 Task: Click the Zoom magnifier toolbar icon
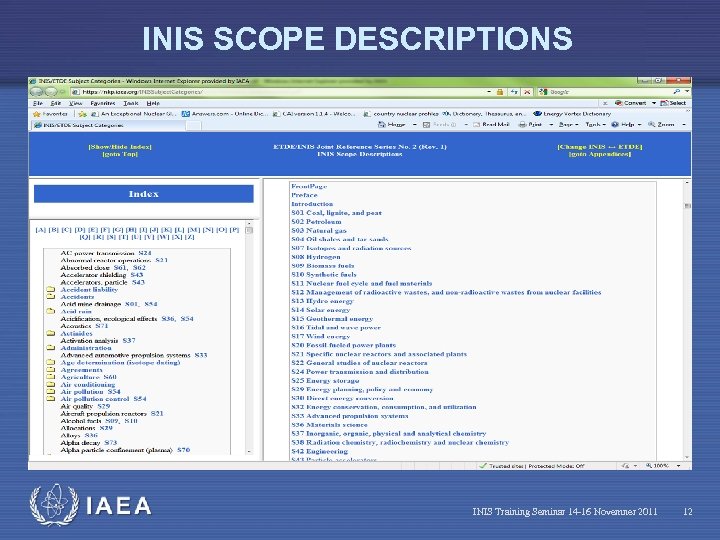click(651, 124)
